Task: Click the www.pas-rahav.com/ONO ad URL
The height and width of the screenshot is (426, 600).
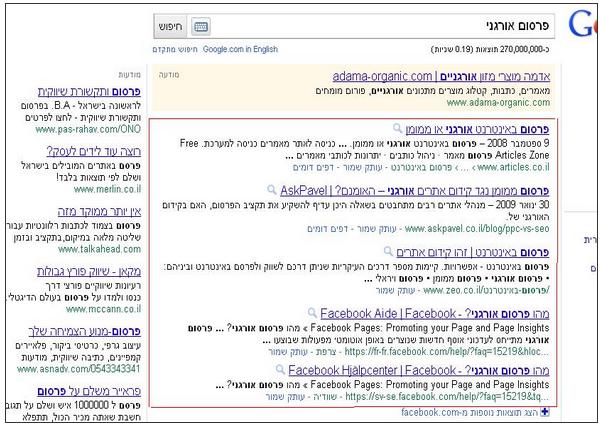Action: click(x=88, y=129)
